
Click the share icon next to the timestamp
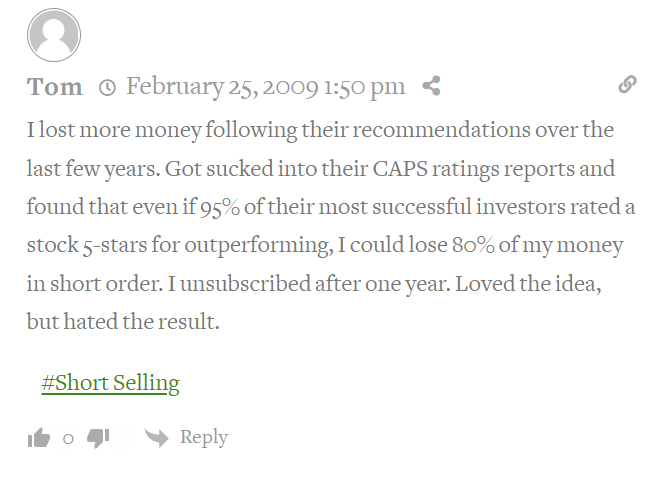[432, 86]
